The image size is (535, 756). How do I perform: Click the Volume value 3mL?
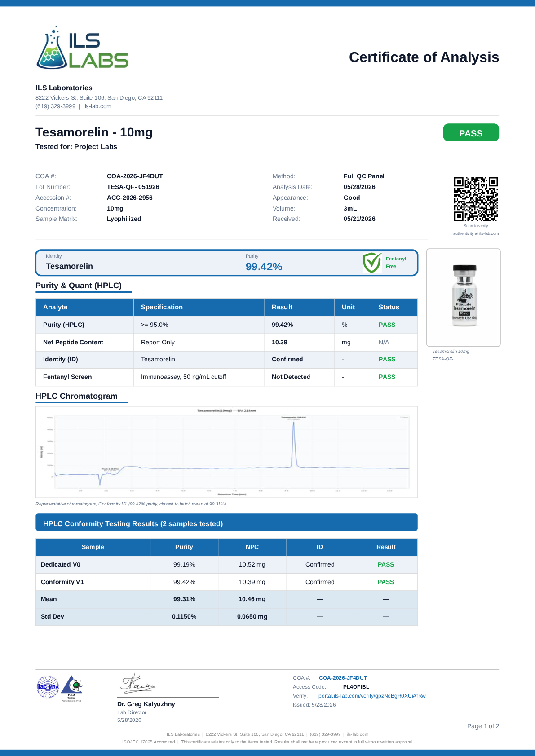[350, 208]
